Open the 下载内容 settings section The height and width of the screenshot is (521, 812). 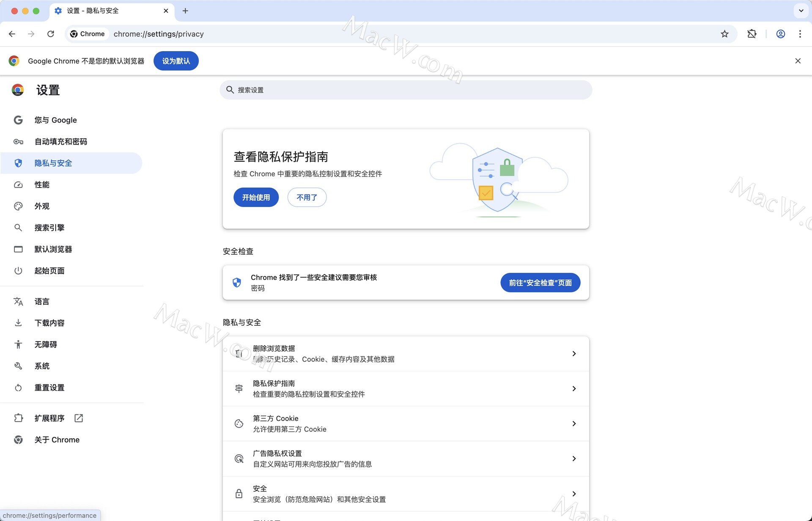pos(71,323)
